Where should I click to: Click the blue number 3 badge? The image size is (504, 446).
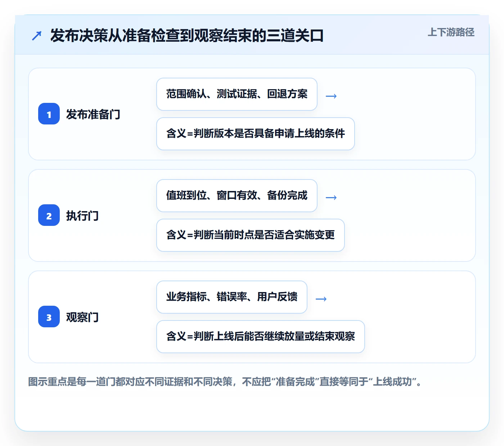click(49, 317)
